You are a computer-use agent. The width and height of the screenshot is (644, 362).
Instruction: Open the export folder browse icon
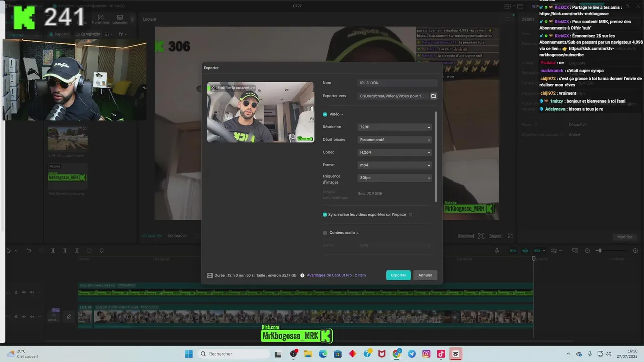[x=434, y=96]
